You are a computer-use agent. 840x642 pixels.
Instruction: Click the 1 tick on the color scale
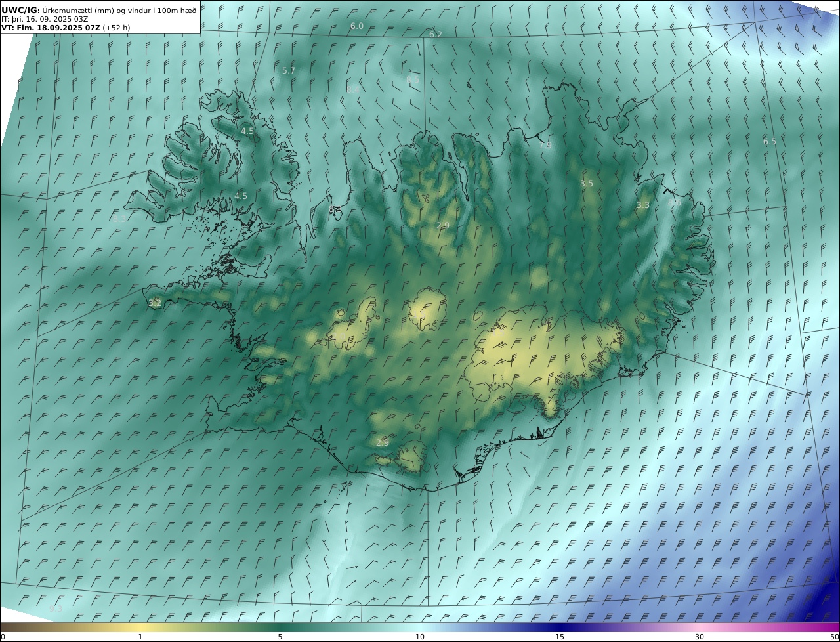140,637
